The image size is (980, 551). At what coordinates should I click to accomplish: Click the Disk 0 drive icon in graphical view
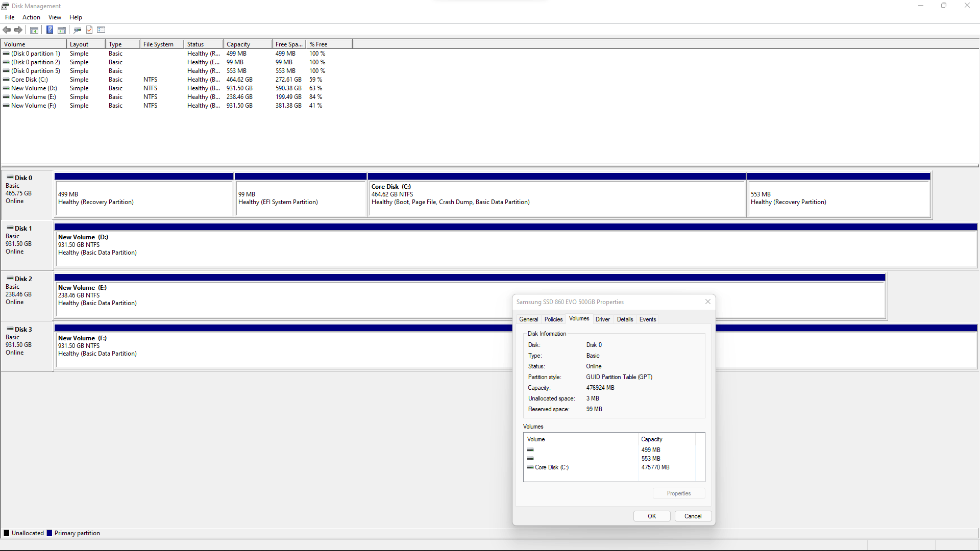10,178
